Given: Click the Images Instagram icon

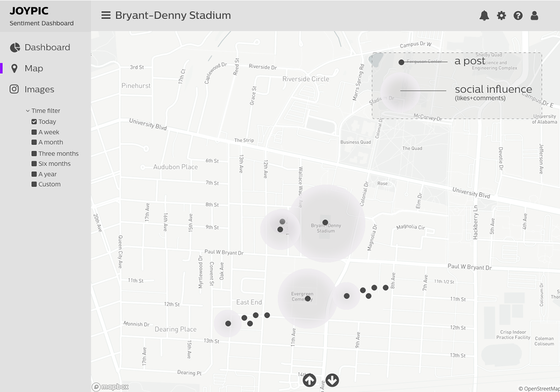Looking at the screenshot, I should (x=14, y=89).
